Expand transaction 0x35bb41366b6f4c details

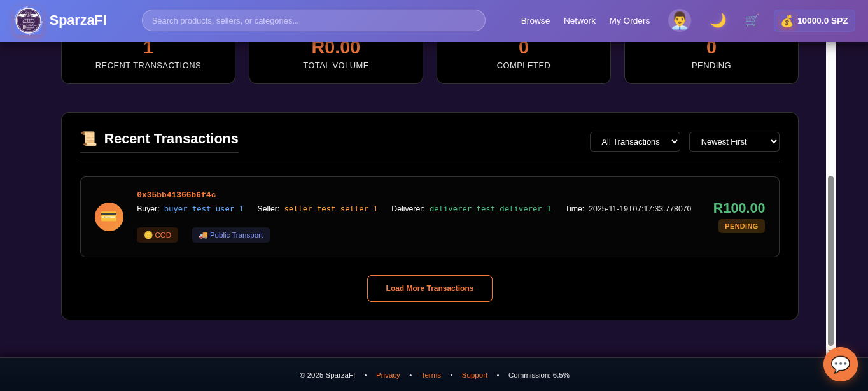[x=175, y=194]
